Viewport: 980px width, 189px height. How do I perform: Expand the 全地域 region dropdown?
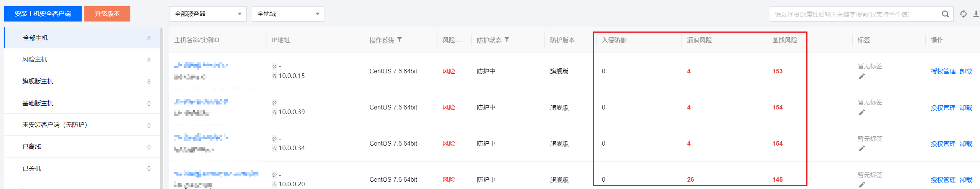(x=288, y=14)
